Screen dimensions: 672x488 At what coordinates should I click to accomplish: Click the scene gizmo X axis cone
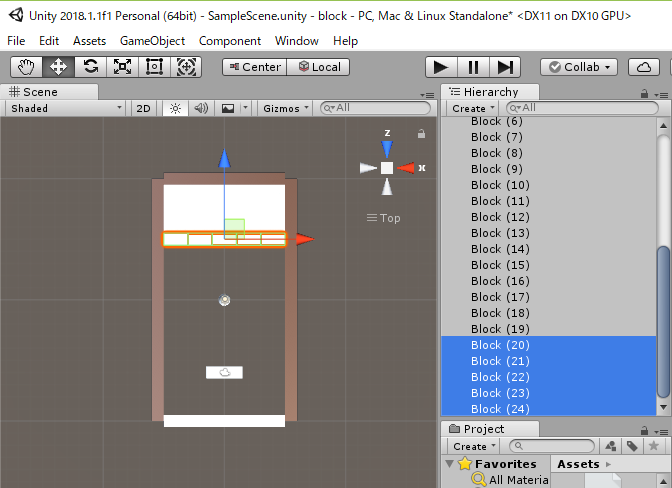click(x=406, y=168)
